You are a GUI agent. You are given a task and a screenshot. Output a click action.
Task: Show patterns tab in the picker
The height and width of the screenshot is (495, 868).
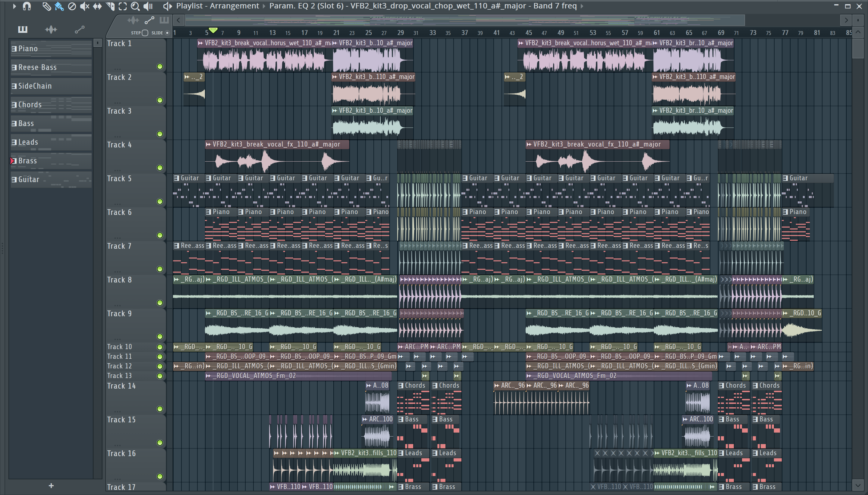pos(23,30)
